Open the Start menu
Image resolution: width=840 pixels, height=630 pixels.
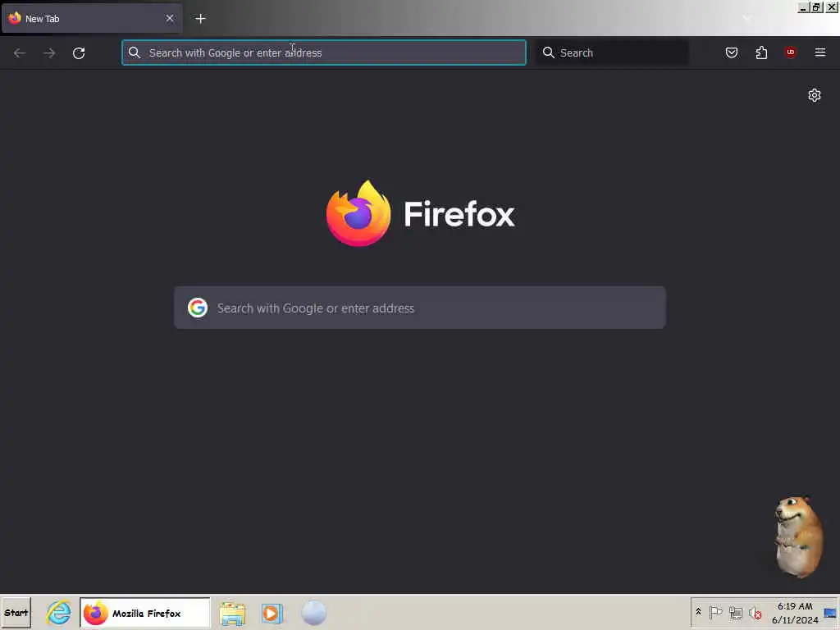pos(16,613)
